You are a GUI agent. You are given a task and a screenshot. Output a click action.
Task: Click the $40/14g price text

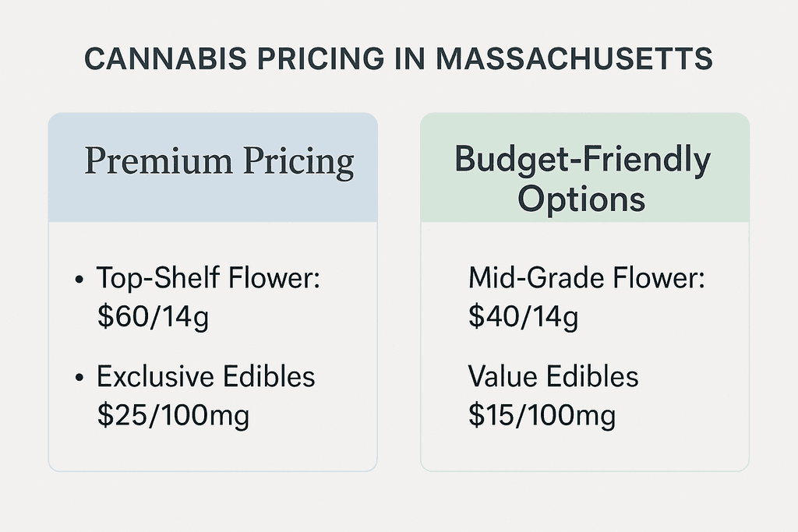(x=523, y=318)
